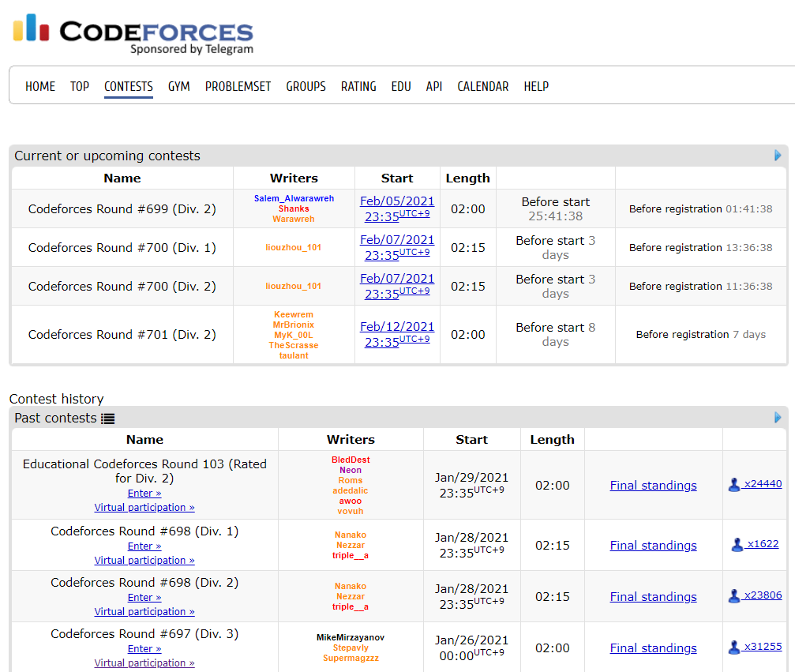Click writer Neon
This screenshot has height=672, width=795.
351,470
